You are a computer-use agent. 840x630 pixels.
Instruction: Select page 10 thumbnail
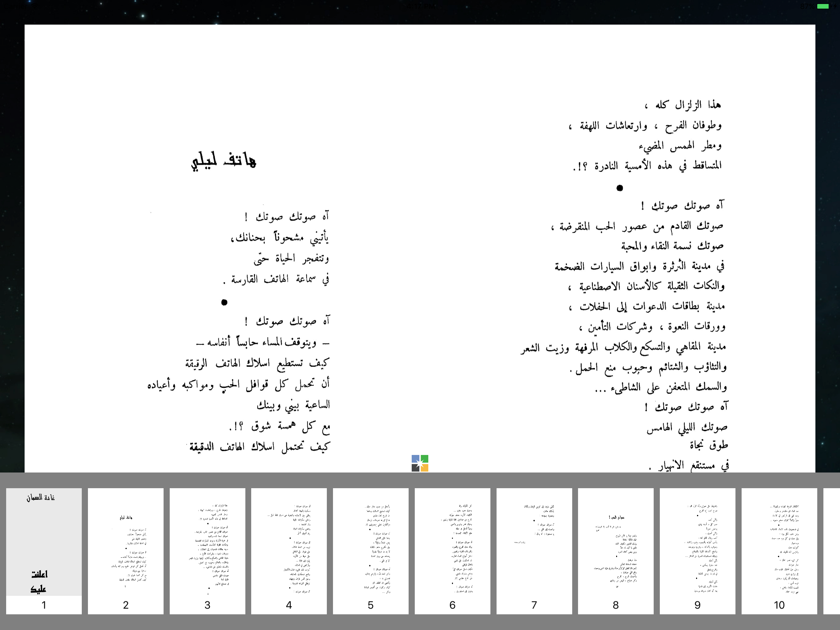click(779, 551)
